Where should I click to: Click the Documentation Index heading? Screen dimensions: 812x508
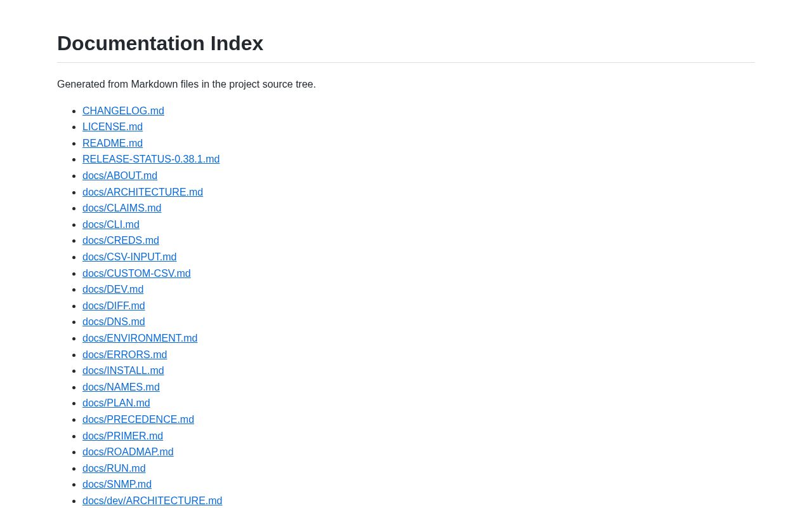160,43
